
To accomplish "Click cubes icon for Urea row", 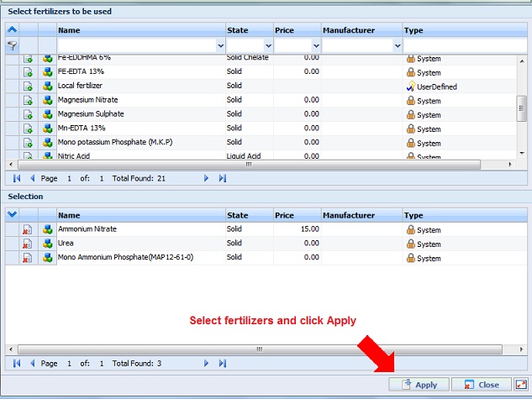I will [48, 244].
